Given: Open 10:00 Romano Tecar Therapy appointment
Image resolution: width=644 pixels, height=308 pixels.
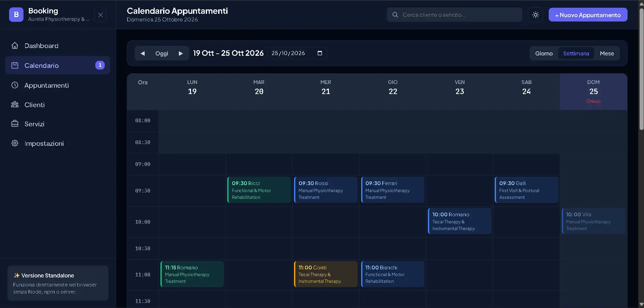Looking at the screenshot, I should coord(460,221).
